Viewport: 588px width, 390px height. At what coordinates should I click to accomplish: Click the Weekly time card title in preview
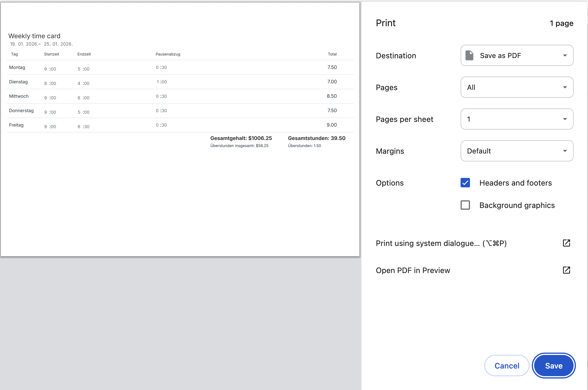point(34,36)
